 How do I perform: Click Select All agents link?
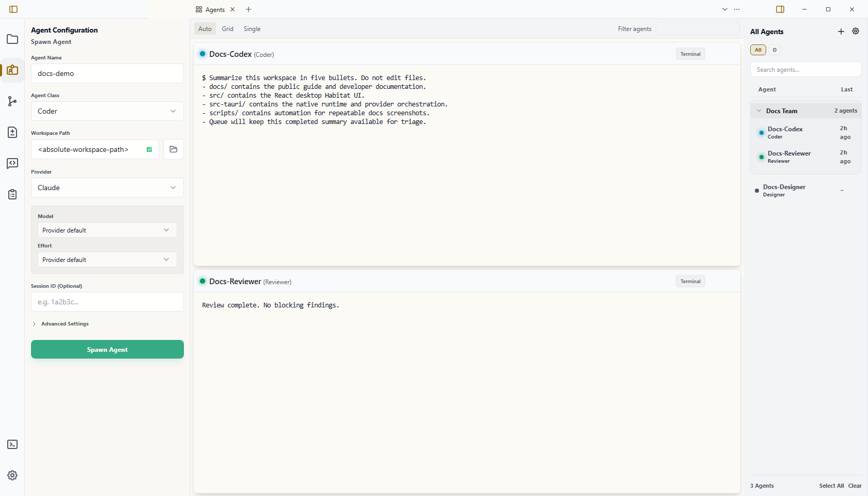[831, 486]
